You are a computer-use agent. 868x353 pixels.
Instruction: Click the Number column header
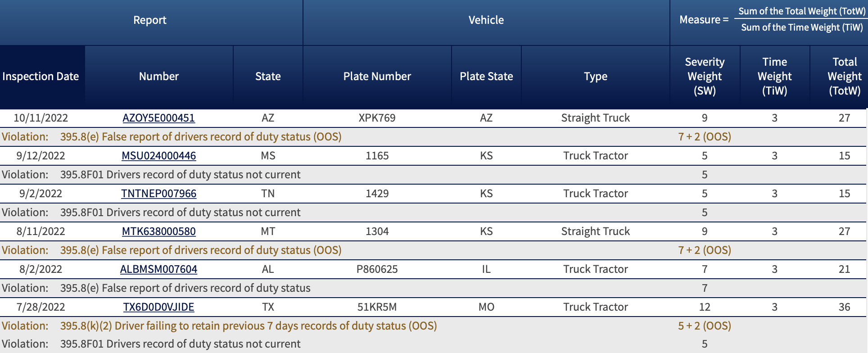158,77
